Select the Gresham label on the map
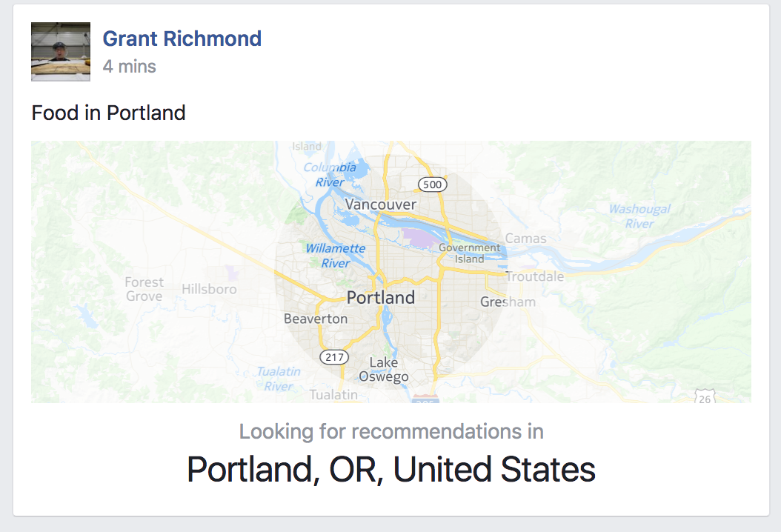 (x=508, y=302)
